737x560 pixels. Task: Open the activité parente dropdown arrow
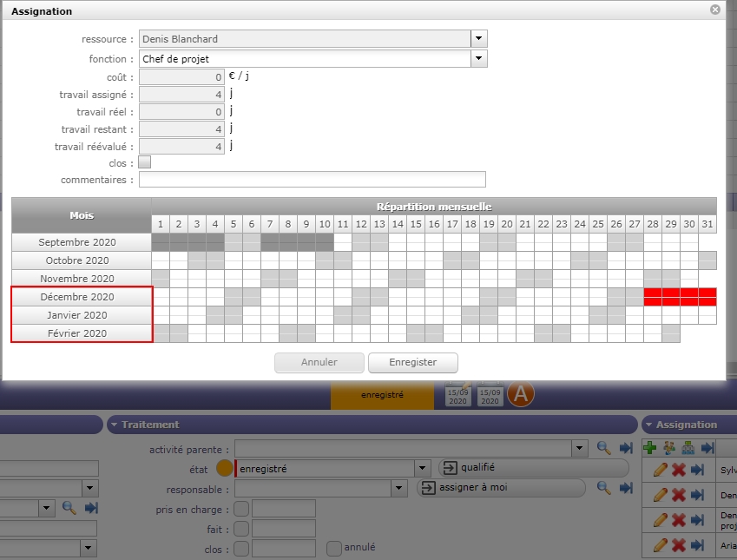coord(580,449)
